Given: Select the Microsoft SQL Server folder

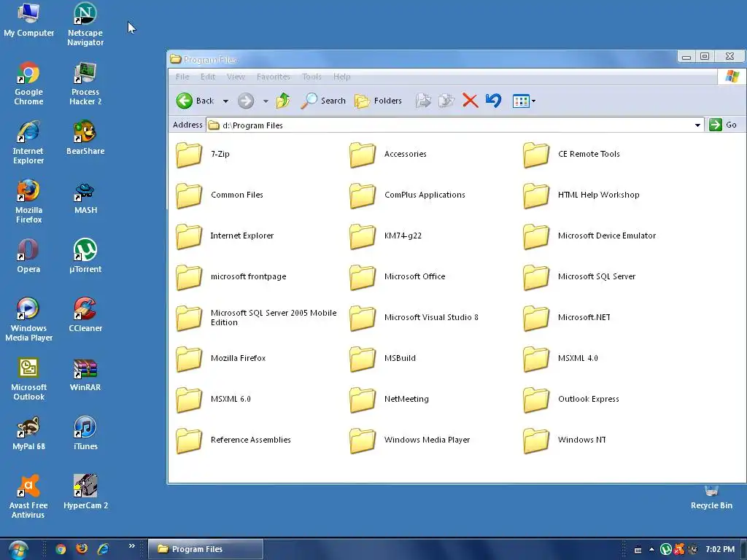Looking at the screenshot, I should (580, 277).
